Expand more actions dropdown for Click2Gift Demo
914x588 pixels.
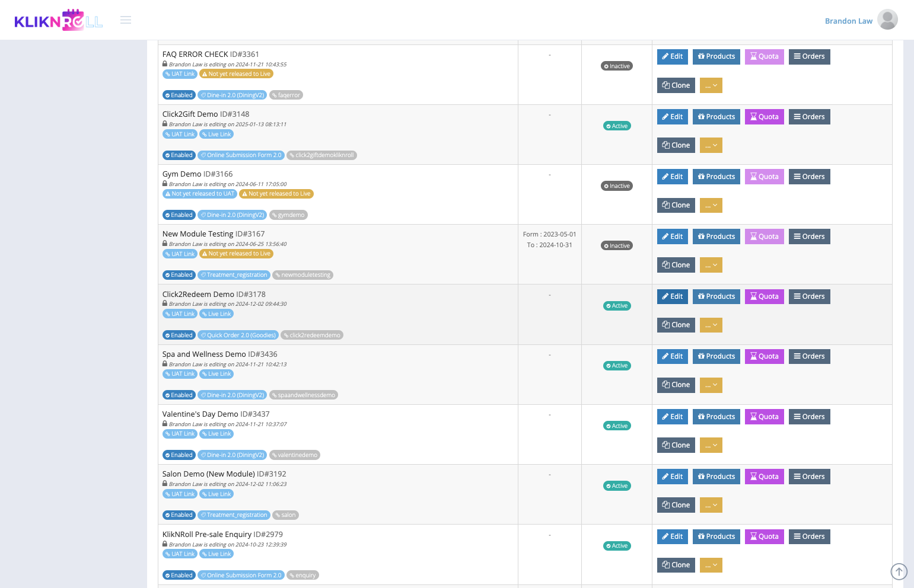pos(711,145)
